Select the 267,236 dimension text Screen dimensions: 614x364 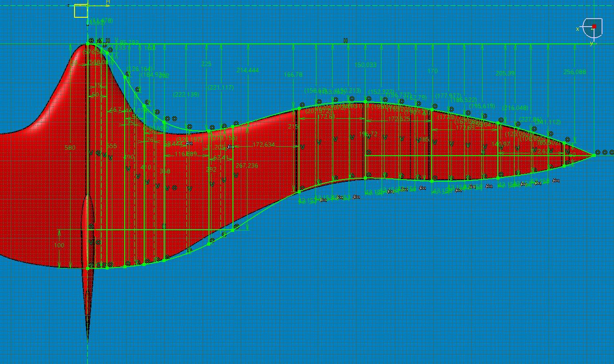[x=247, y=165]
